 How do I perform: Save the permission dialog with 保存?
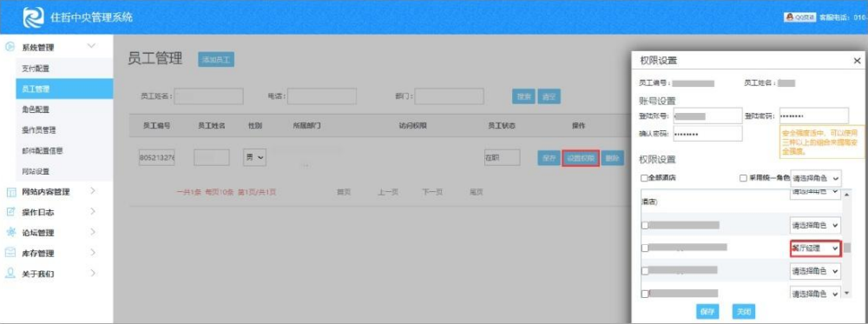pyautogui.click(x=707, y=311)
